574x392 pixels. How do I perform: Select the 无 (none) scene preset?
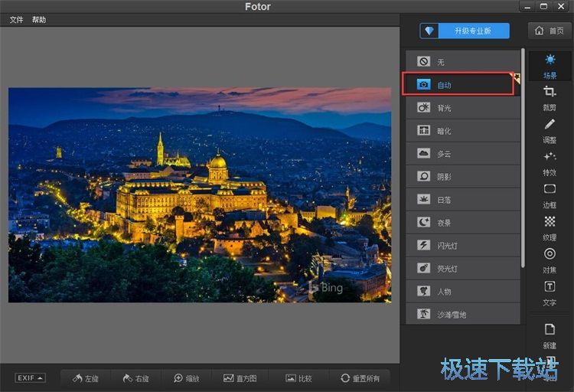[x=463, y=61]
